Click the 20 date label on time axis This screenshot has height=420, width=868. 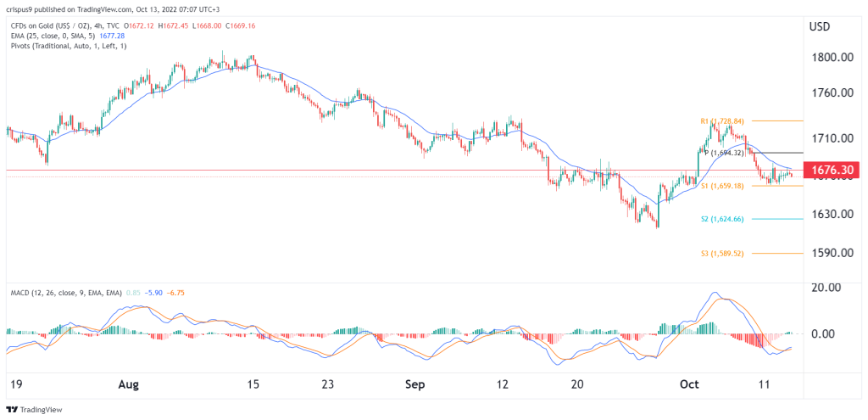577,384
